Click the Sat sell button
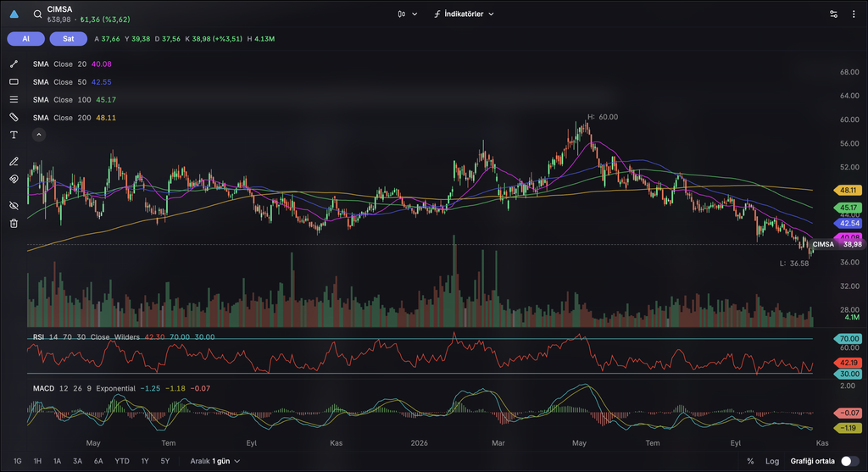The width and height of the screenshot is (868, 472). coord(68,39)
